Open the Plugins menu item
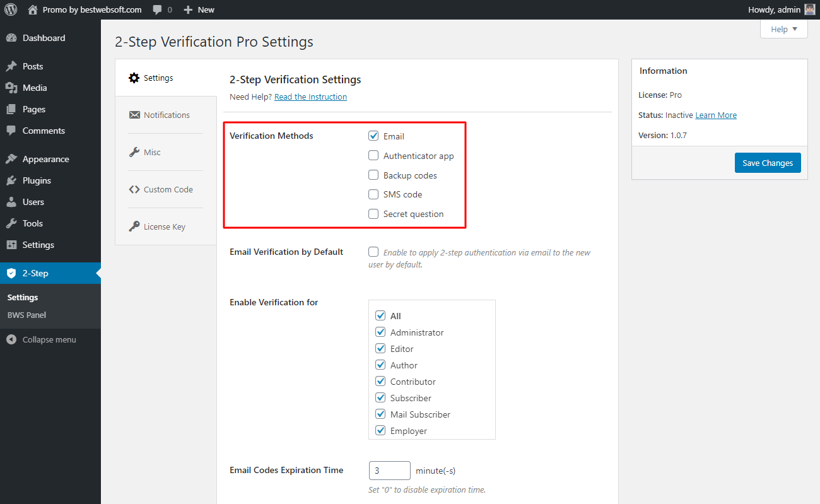Viewport: 820px width, 504px height. click(x=50, y=180)
